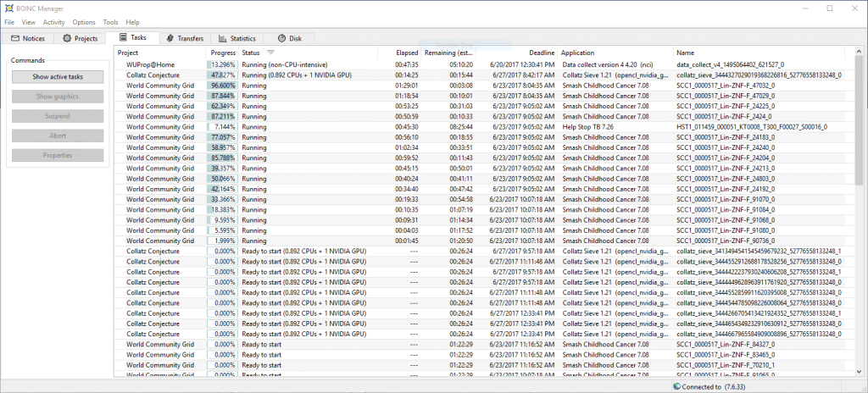The width and height of the screenshot is (868, 393).
Task: Click the Notices tab envelope icon
Action: point(15,38)
